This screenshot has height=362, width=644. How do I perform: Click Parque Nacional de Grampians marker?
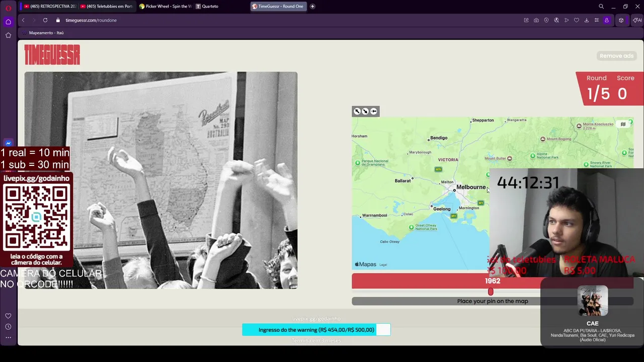pos(358,163)
